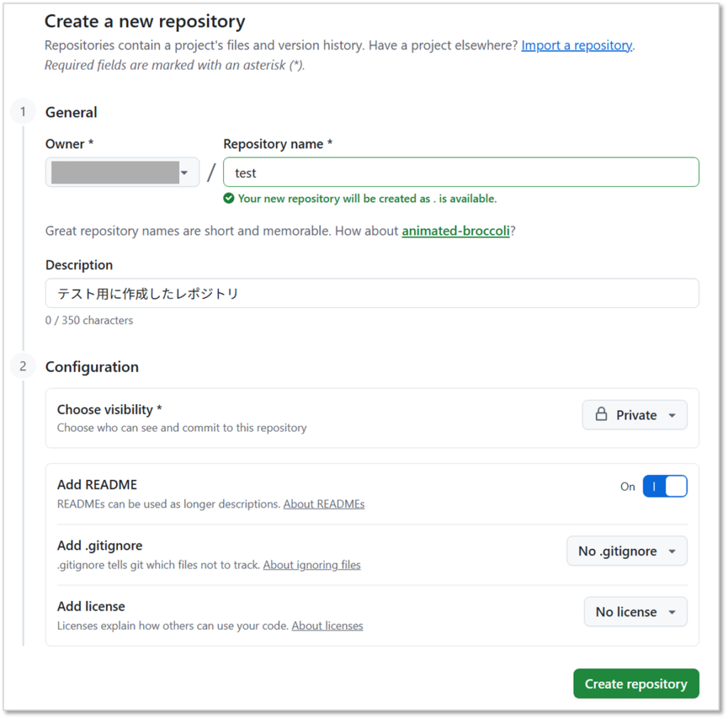Open the About ignoring files link

pos(312,565)
